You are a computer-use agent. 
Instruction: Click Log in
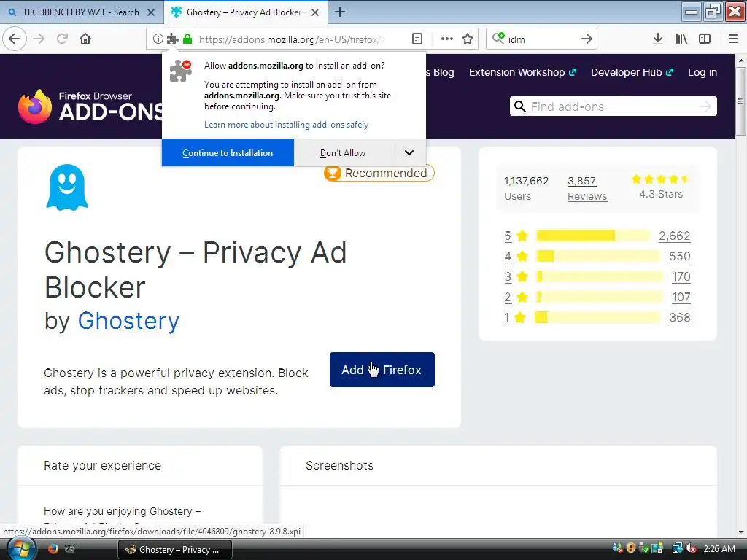[703, 72]
